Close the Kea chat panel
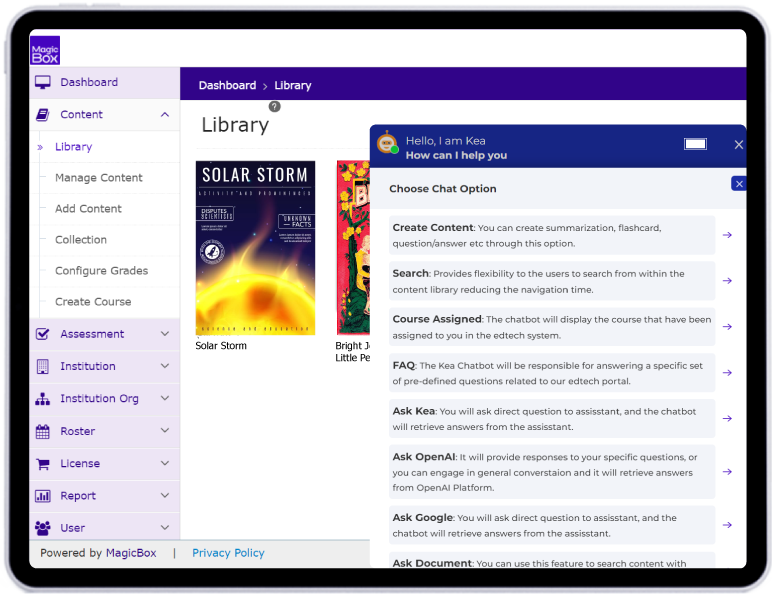The image size is (772, 598). point(739,145)
